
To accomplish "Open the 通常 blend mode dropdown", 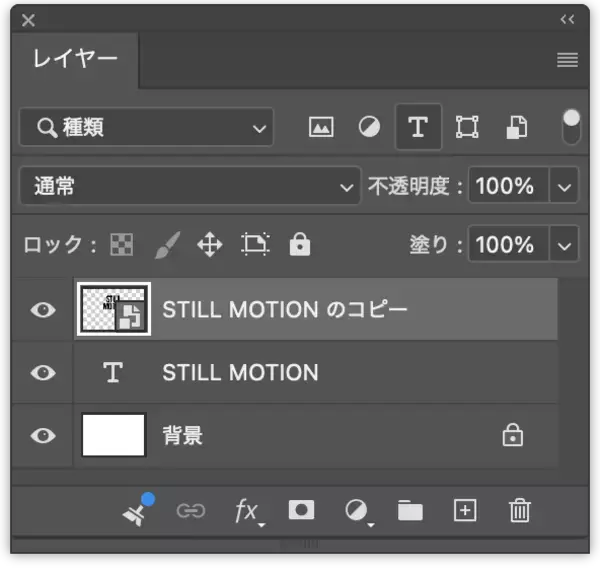I will (x=190, y=186).
